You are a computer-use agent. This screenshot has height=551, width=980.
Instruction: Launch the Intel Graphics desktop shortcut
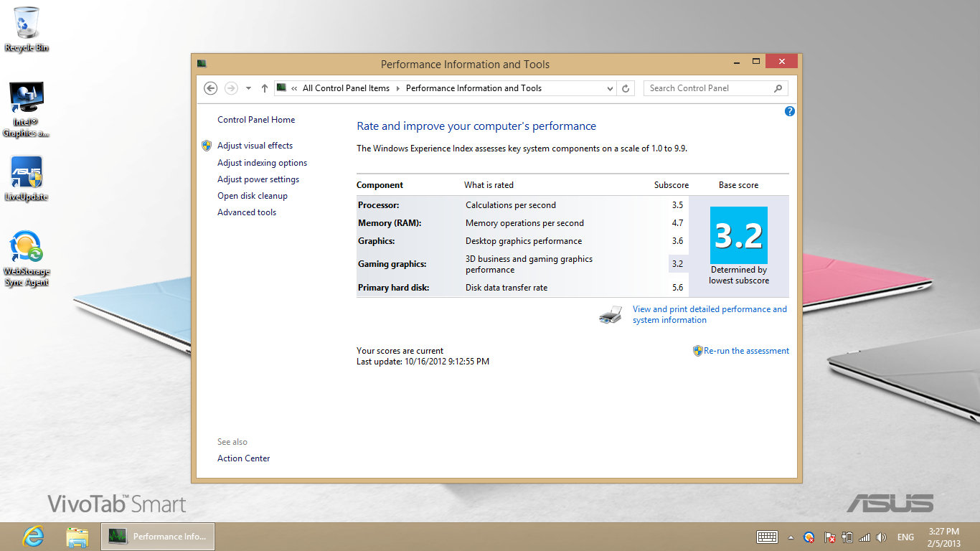(27, 110)
